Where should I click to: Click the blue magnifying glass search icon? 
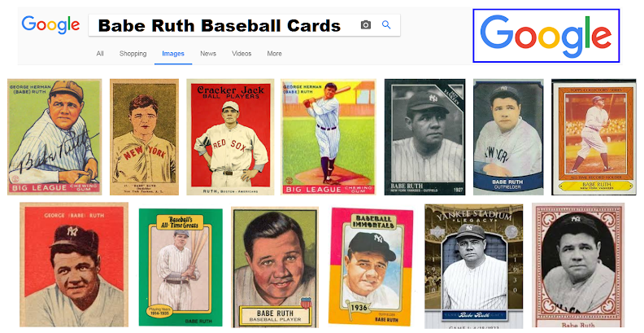tap(386, 24)
